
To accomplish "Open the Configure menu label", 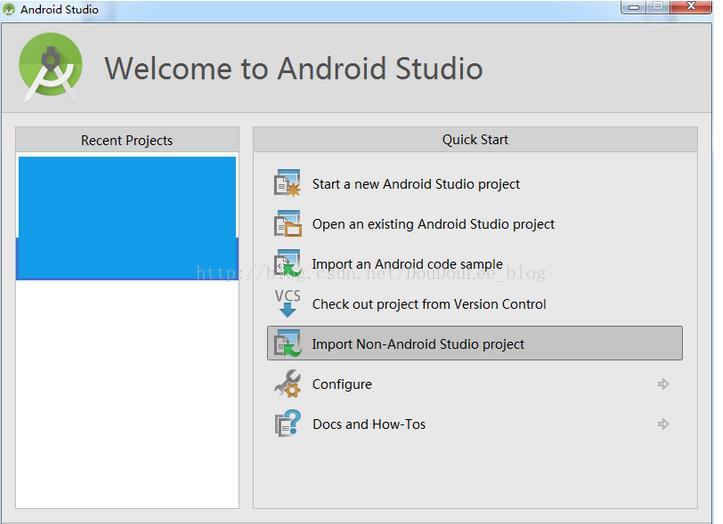I will [x=342, y=384].
